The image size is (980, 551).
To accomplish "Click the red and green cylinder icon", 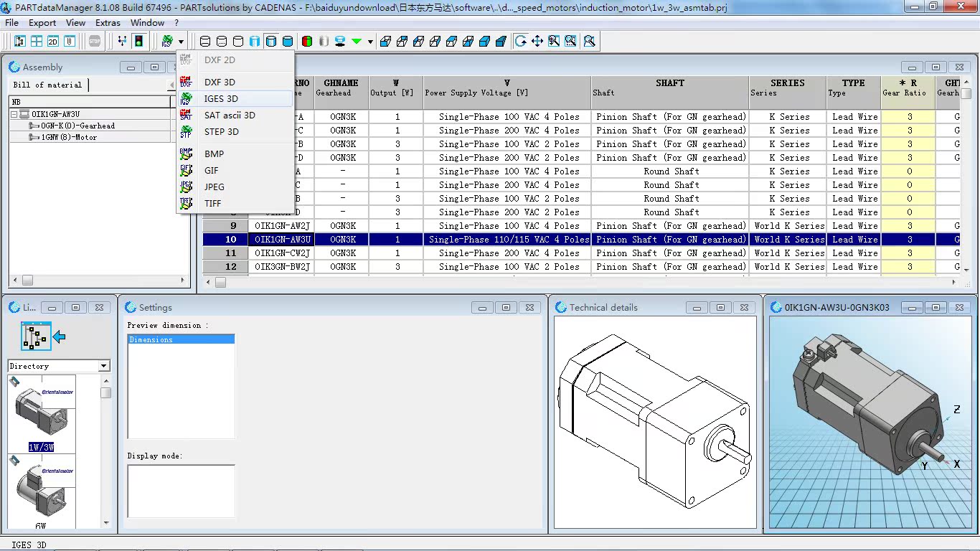I will [307, 41].
